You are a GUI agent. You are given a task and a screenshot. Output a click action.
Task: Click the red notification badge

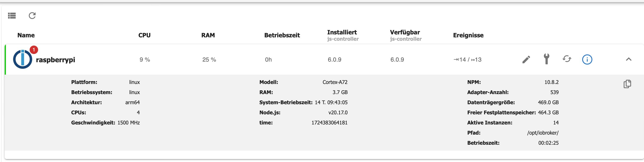point(34,50)
